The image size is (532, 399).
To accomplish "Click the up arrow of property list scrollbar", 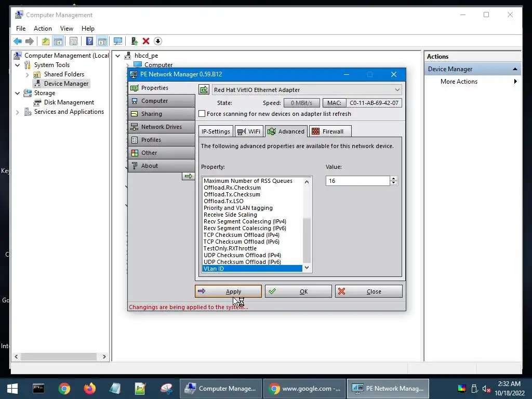I will [307, 182].
